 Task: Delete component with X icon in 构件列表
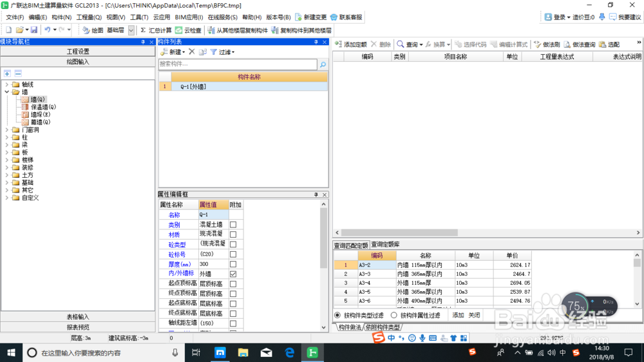(x=192, y=52)
